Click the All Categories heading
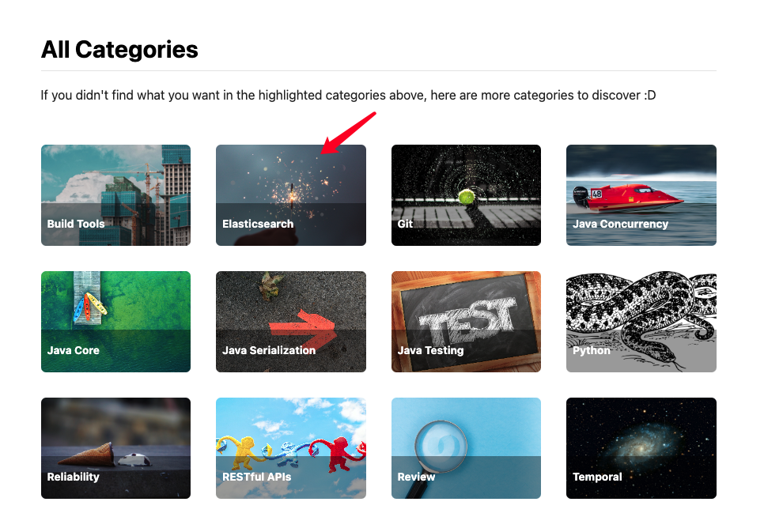Viewport: 783px width, 532px height. (x=119, y=50)
